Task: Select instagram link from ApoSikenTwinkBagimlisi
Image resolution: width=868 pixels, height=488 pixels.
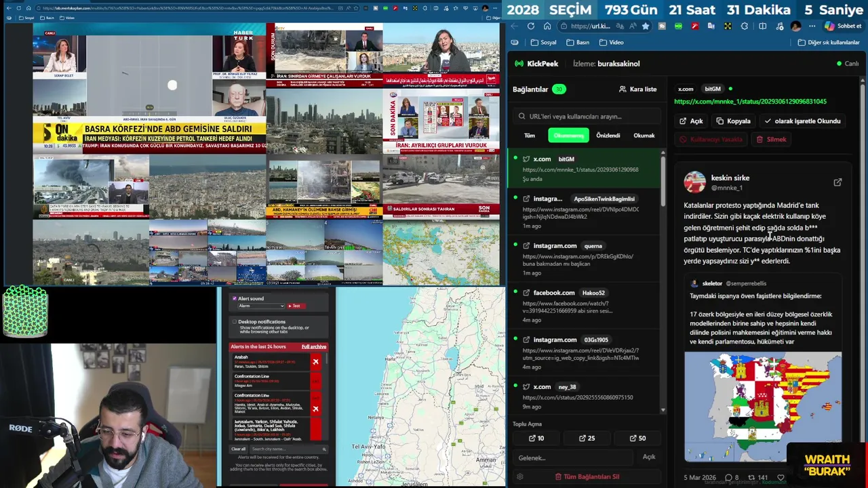Action: [583, 211]
